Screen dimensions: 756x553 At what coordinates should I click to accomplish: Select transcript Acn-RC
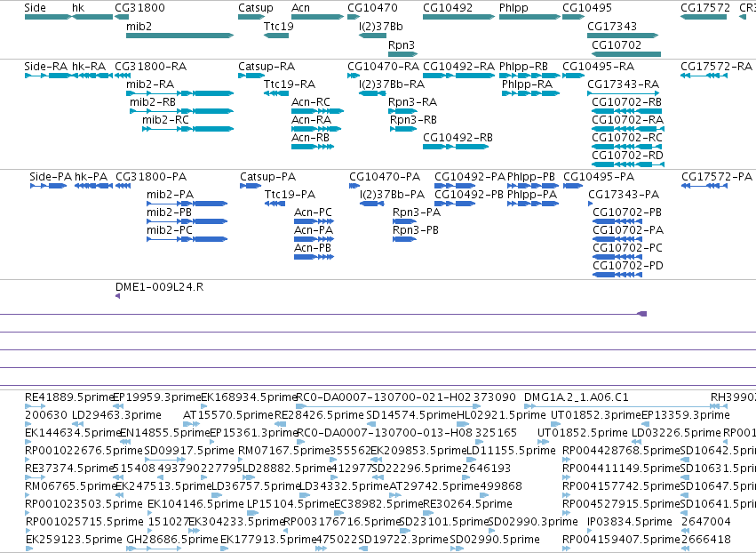pos(317,111)
